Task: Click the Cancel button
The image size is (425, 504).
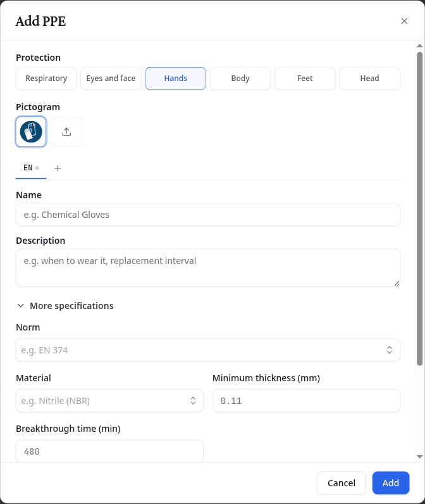Action: point(342,482)
